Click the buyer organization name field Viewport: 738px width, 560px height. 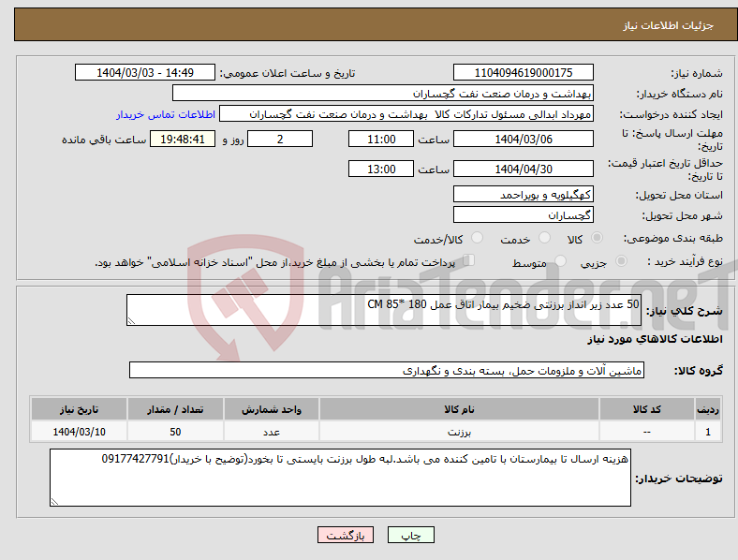pos(383,93)
